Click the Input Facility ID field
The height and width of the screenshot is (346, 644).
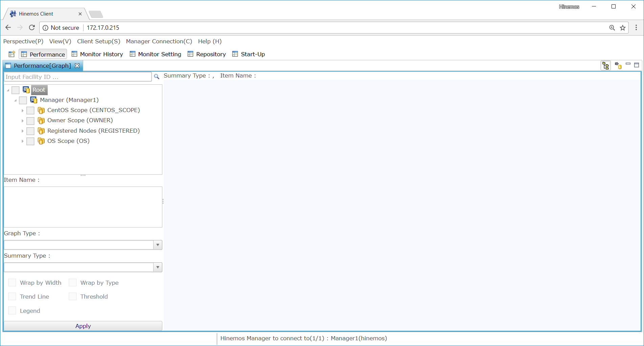[x=78, y=77]
